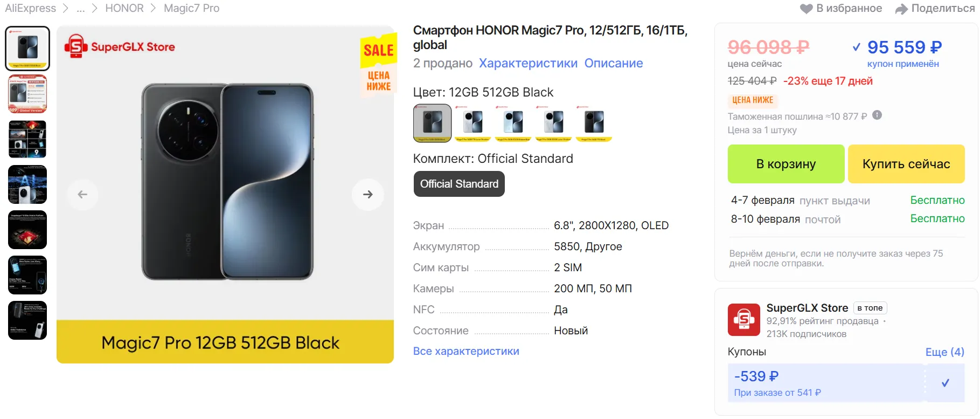The height and width of the screenshot is (419, 980).
Task: Toggle the -539 ₽ coupon checkmark
Action: (945, 383)
